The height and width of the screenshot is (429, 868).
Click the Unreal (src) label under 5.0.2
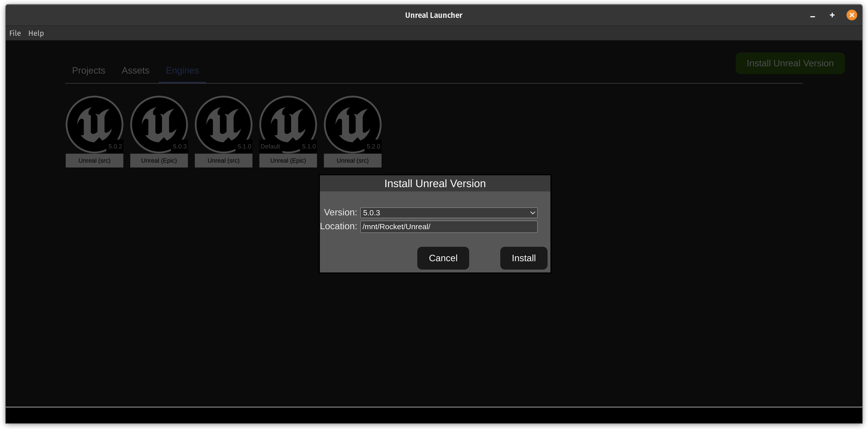pos(94,160)
